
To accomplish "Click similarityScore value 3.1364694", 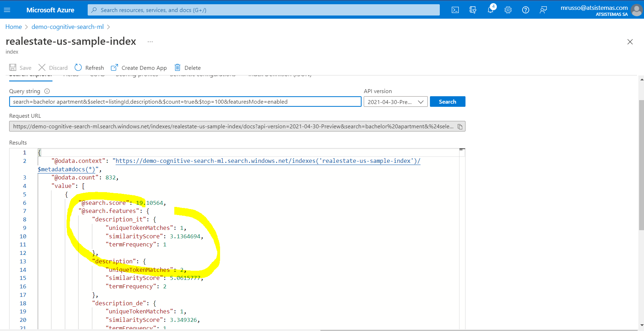I will pos(185,237).
